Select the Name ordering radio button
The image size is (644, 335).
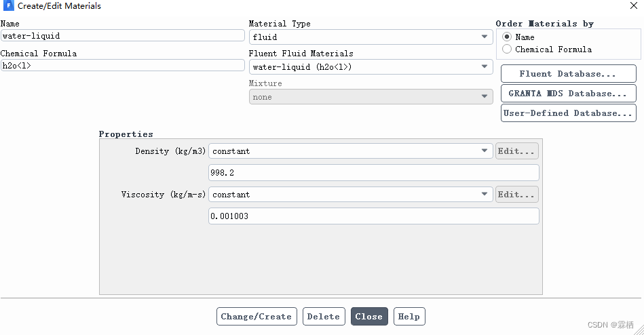pyautogui.click(x=507, y=37)
